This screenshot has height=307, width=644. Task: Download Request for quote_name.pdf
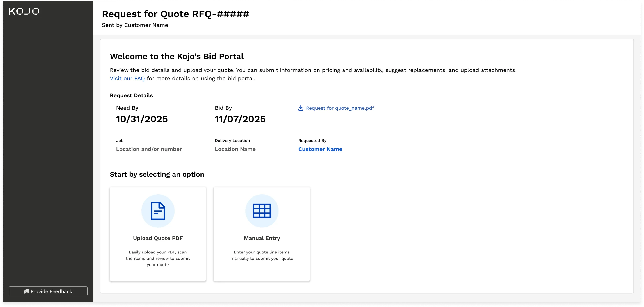pos(336,108)
